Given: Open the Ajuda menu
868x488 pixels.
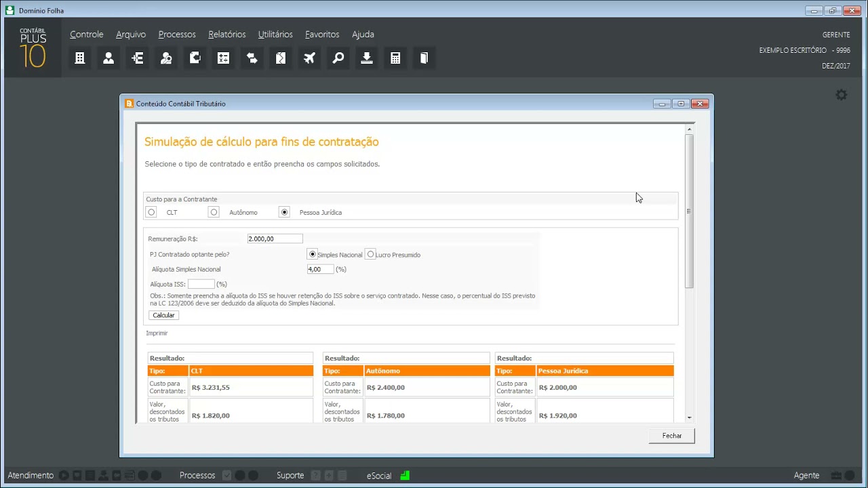Looking at the screenshot, I should tap(363, 35).
